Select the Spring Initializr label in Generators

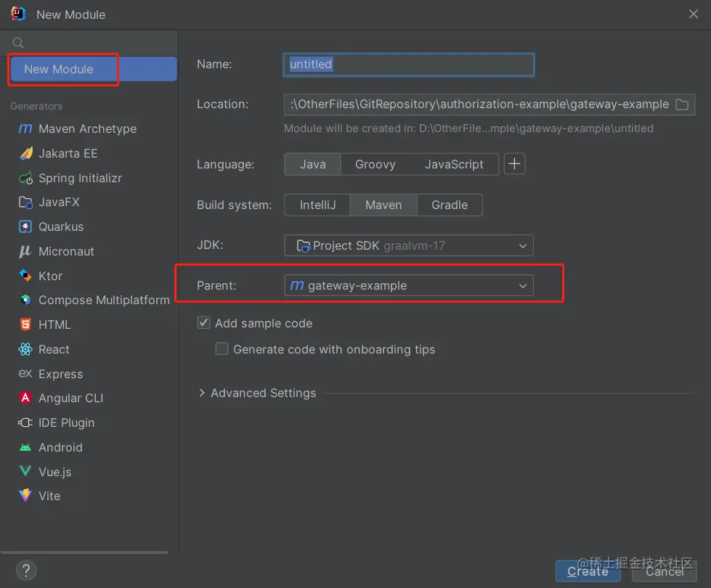click(x=81, y=178)
